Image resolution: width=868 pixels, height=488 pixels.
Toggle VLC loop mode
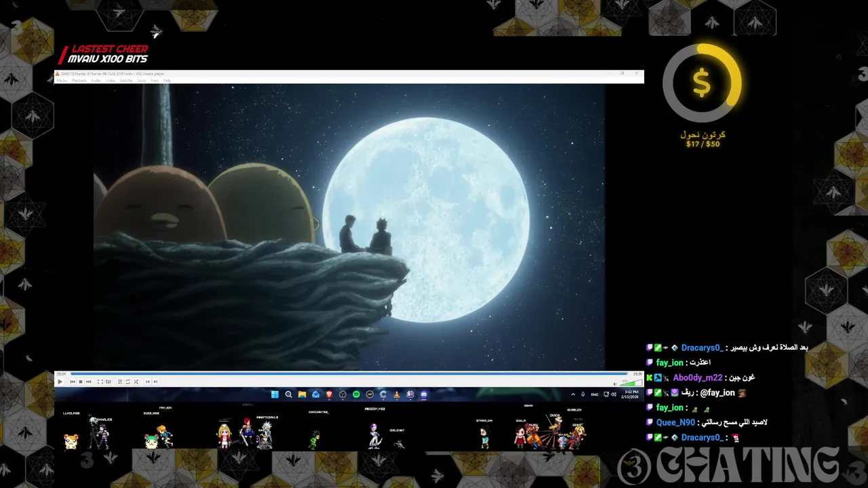coord(128,382)
